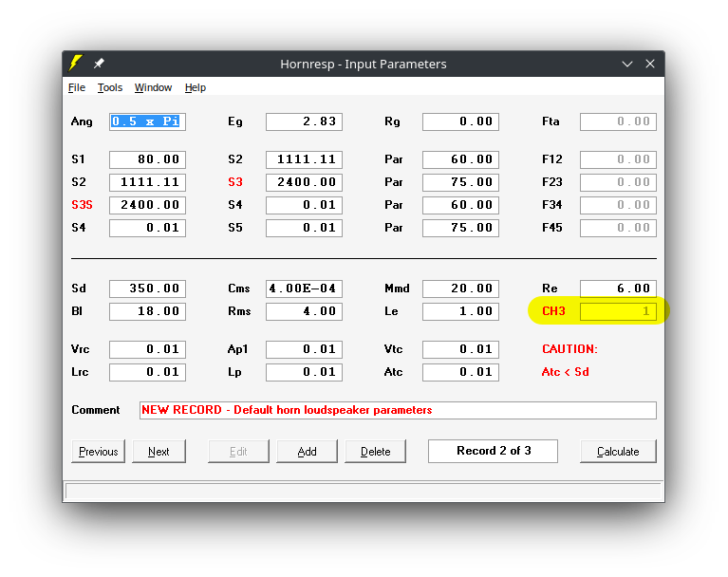728x577 pixels.
Task: Click the Hornresp lightning bolt app icon
Action: [76, 64]
